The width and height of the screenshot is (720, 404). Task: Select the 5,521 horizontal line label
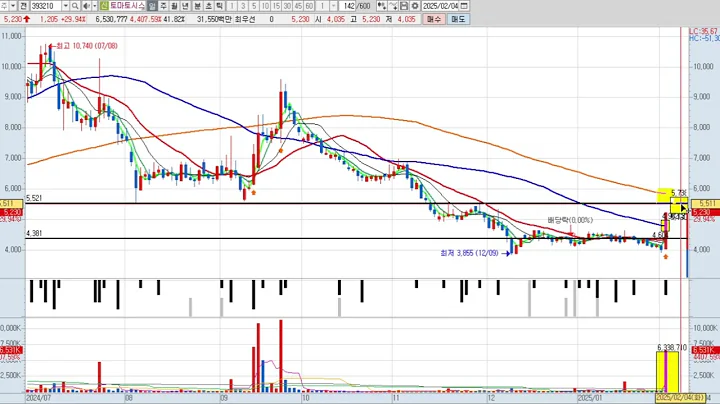click(x=34, y=198)
